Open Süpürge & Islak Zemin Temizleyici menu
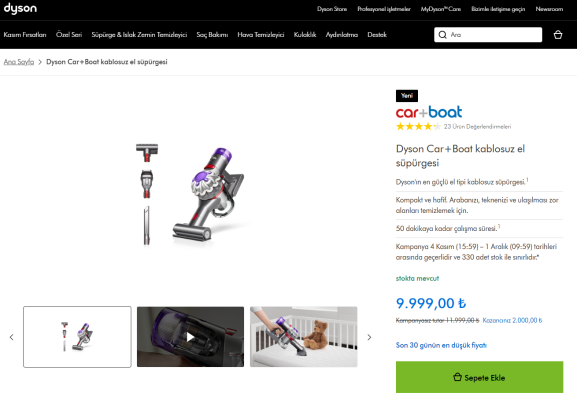The height and width of the screenshot is (400, 577). (139, 35)
